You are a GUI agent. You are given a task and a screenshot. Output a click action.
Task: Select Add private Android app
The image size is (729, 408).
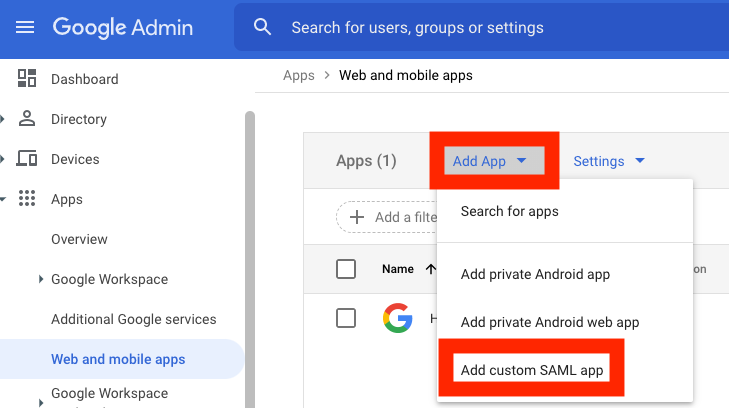tap(565, 274)
